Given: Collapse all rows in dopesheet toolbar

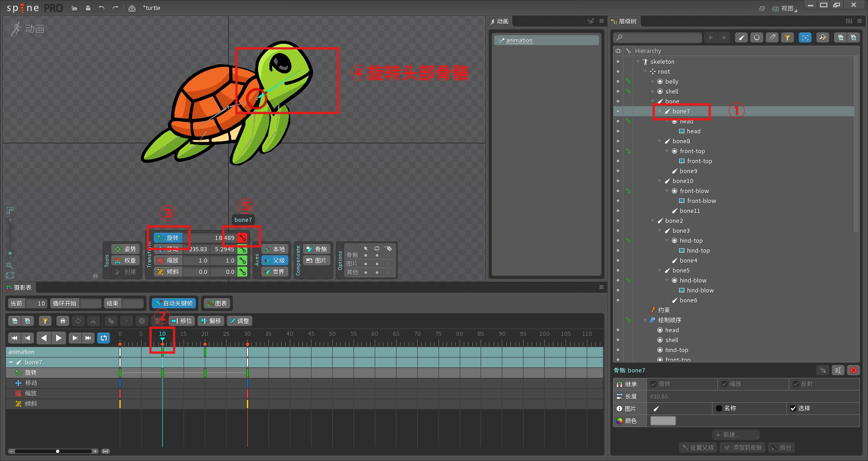Looking at the screenshot, I should coord(15,321).
